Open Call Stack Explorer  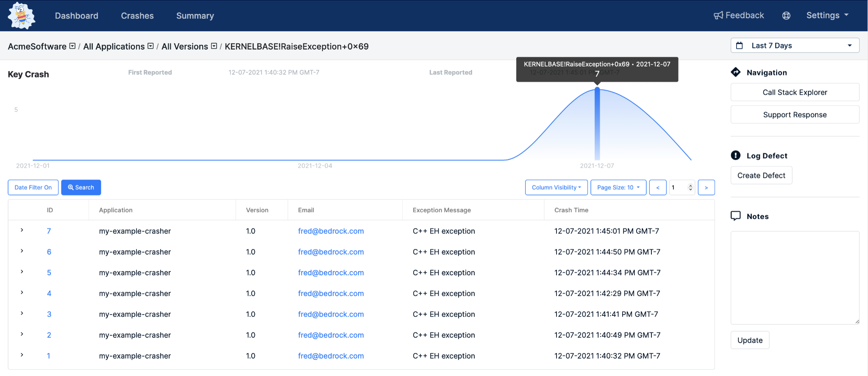(x=795, y=92)
